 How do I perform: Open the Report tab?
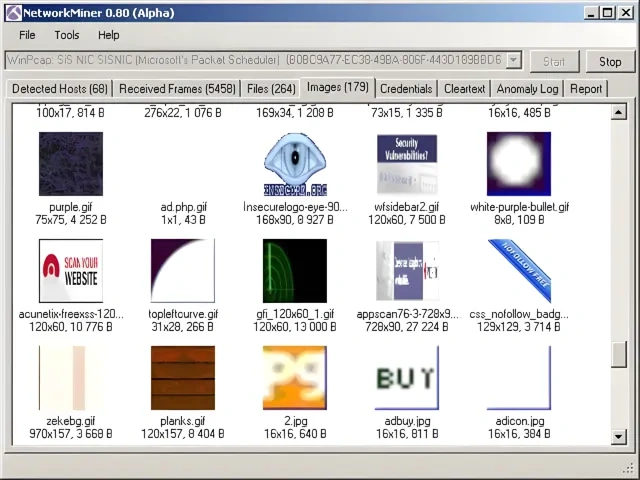point(586,89)
